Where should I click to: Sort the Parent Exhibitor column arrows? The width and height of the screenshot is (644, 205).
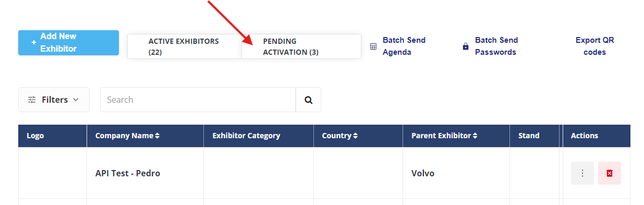[475, 136]
